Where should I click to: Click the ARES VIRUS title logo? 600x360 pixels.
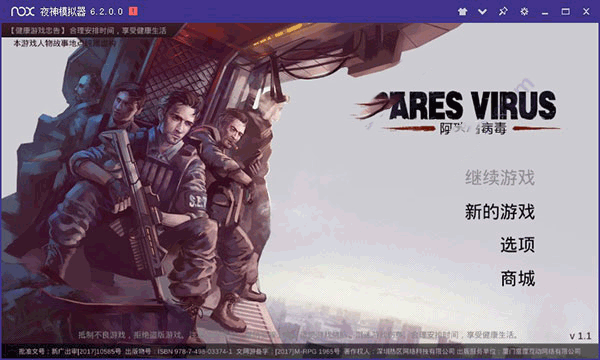pyautogui.click(x=457, y=112)
